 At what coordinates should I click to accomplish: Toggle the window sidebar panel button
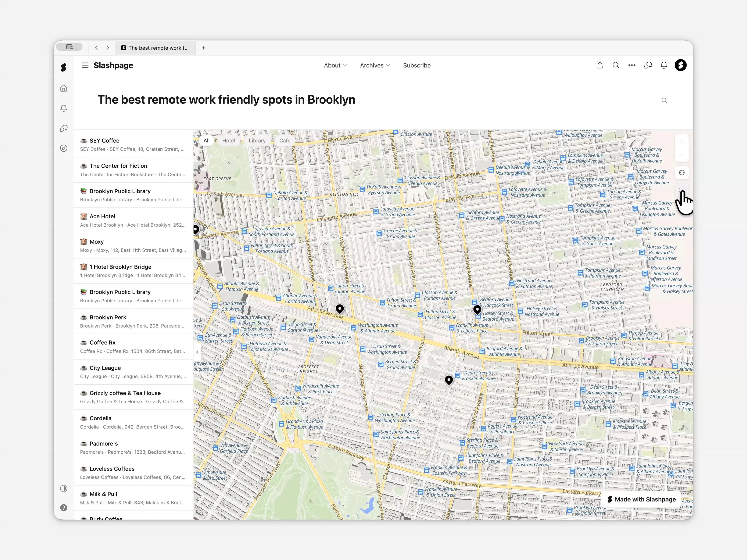(69, 47)
